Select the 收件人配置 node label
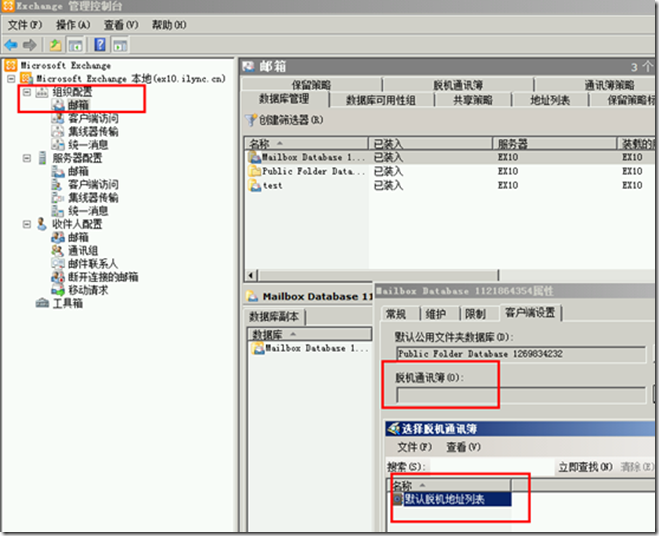The width and height of the screenshot is (659, 536). click(x=77, y=224)
